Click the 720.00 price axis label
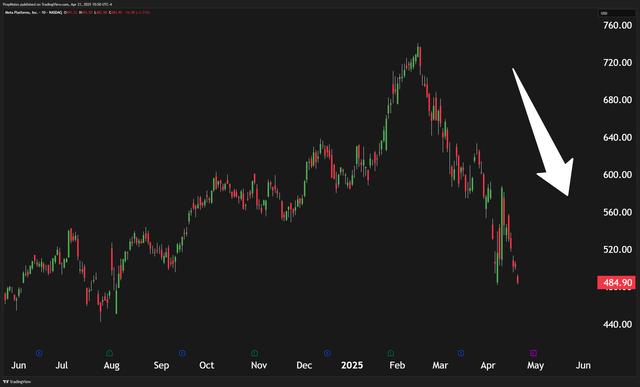Viewport: 640px width, 387px height. (617, 62)
